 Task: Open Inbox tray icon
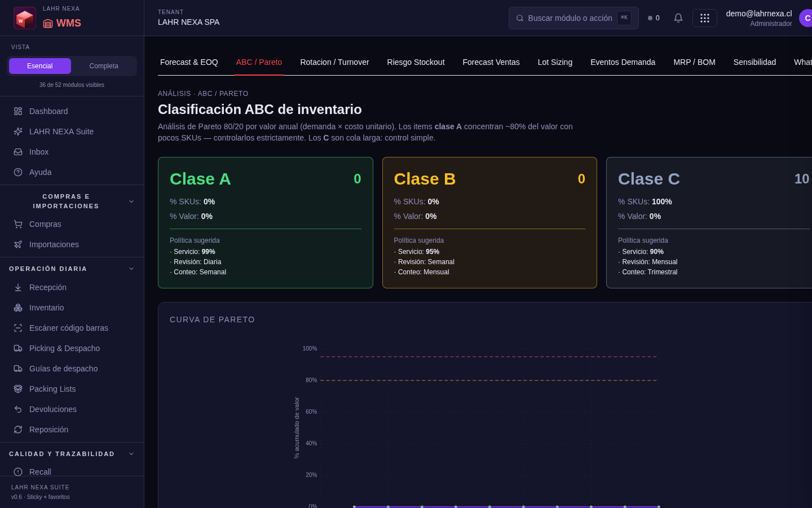18,152
